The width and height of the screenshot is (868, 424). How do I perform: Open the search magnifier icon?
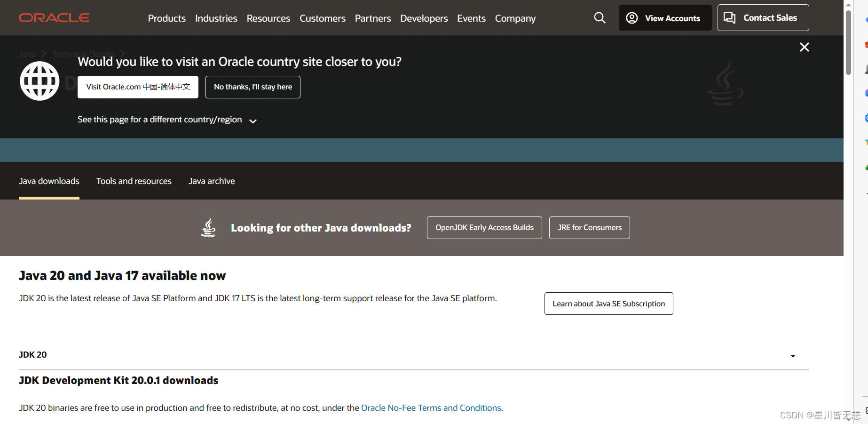[x=600, y=18]
